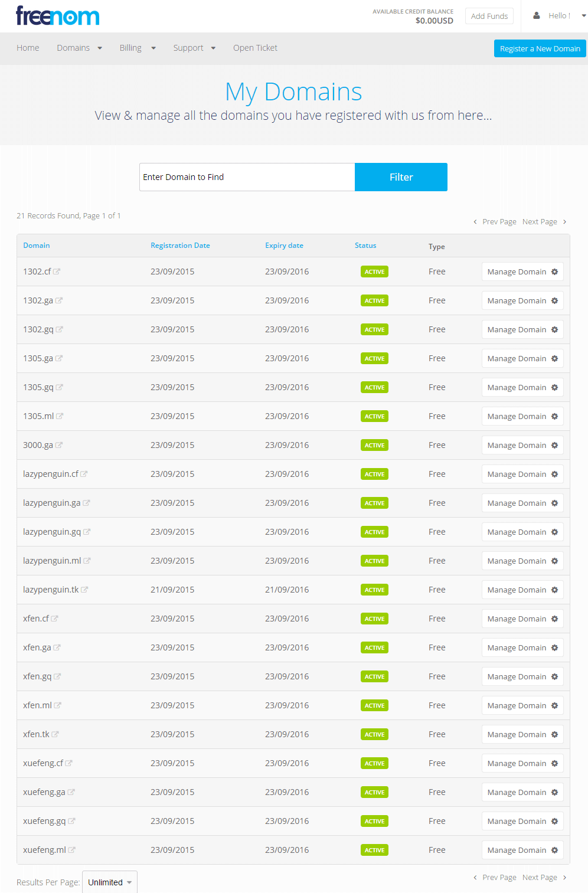588x893 pixels.
Task: Open external link icon next to xuefeng.ga
Action: (x=71, y=792)
